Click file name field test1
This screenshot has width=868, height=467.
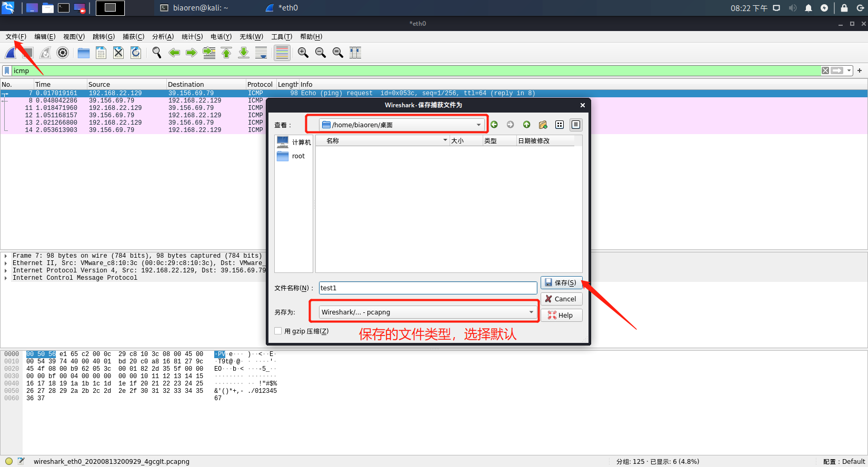click(x=428, y=288)
